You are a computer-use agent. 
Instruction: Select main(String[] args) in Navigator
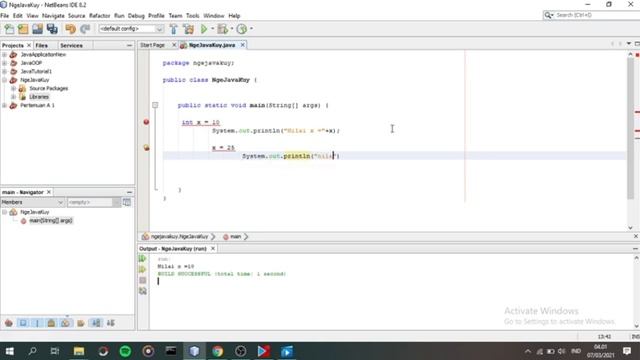coord(51,221)
